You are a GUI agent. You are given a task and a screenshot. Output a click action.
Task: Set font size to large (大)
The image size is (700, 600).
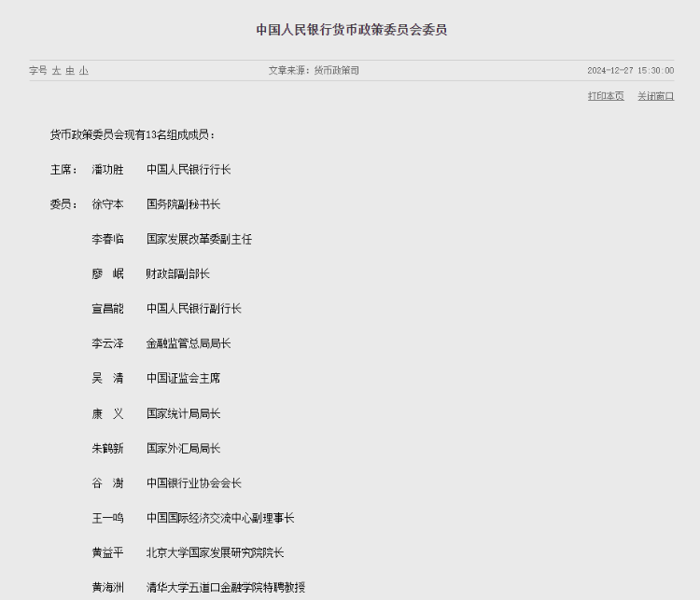[x=56, y=71]
